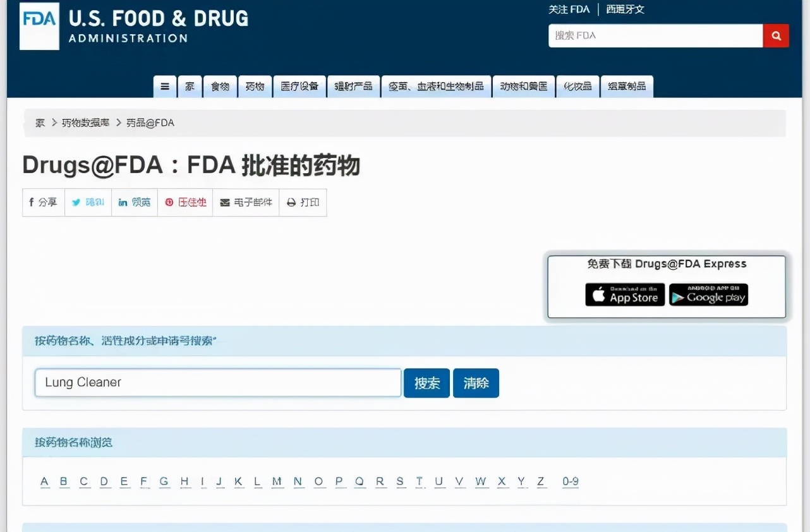Open the hamburger navigation menu
This screenshot has height=532, width=810.
coord(164,86)
